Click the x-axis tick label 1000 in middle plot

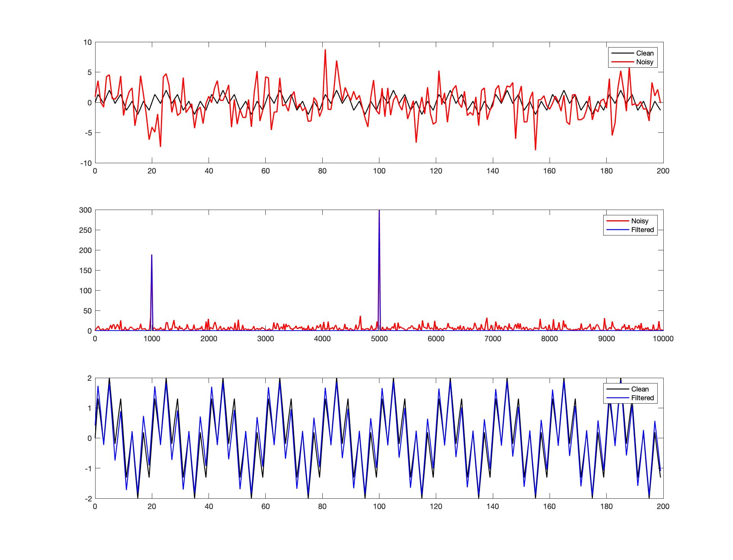click(152, 339)
